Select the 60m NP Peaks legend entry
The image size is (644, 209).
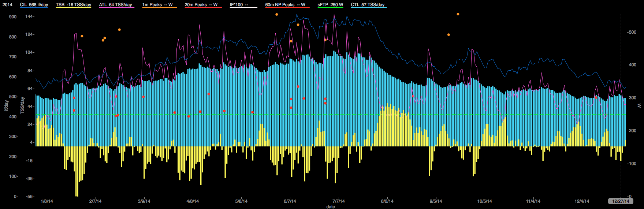[285, 5]
